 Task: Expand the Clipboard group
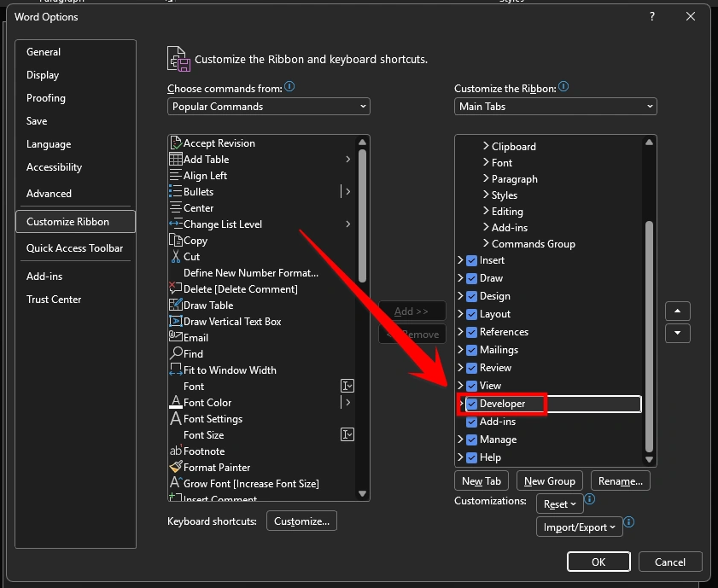(x=486, y=146)
